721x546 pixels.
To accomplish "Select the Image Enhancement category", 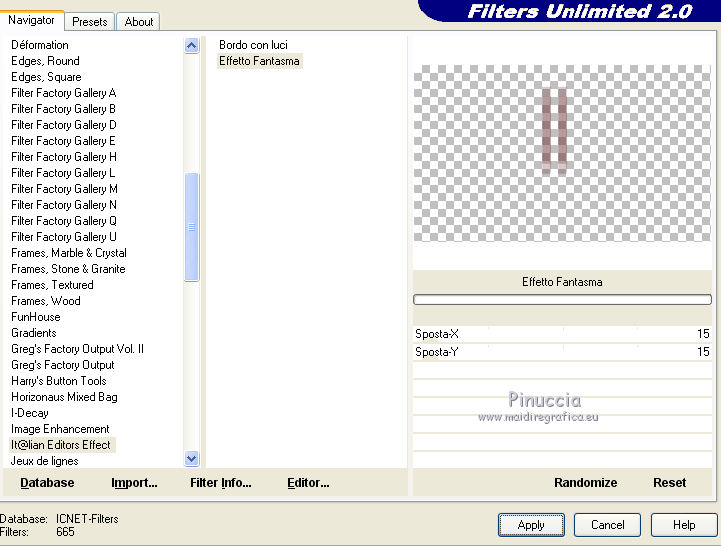I will pos(60,429).
